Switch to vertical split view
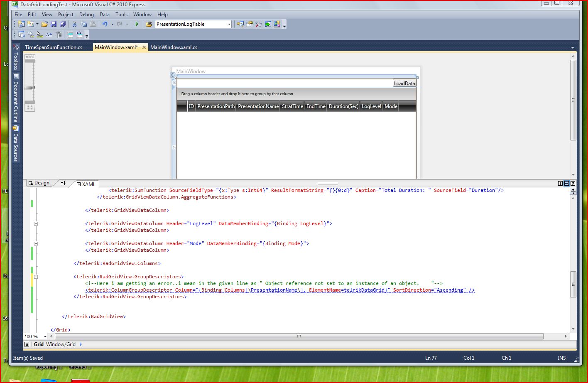Image resolution: width=588 pixels, height=383 pixels. tap(560, 183)
